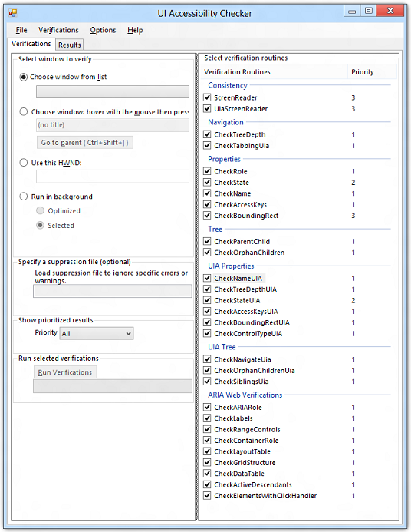
Task: Toggle CheckNavigateUia checkbox
Action: (x=207, y=359)
